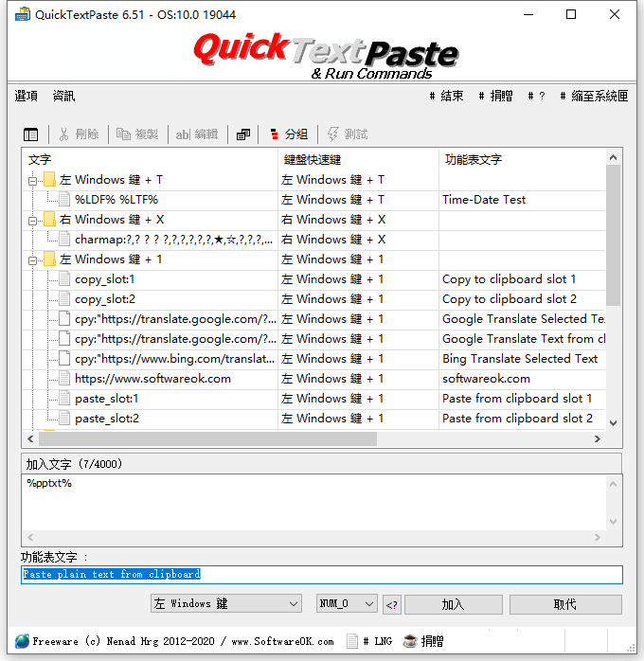Click the <? key detect button
Image resolution: width=644 pixels, height=661 pixels.
(x=392, y=604)
